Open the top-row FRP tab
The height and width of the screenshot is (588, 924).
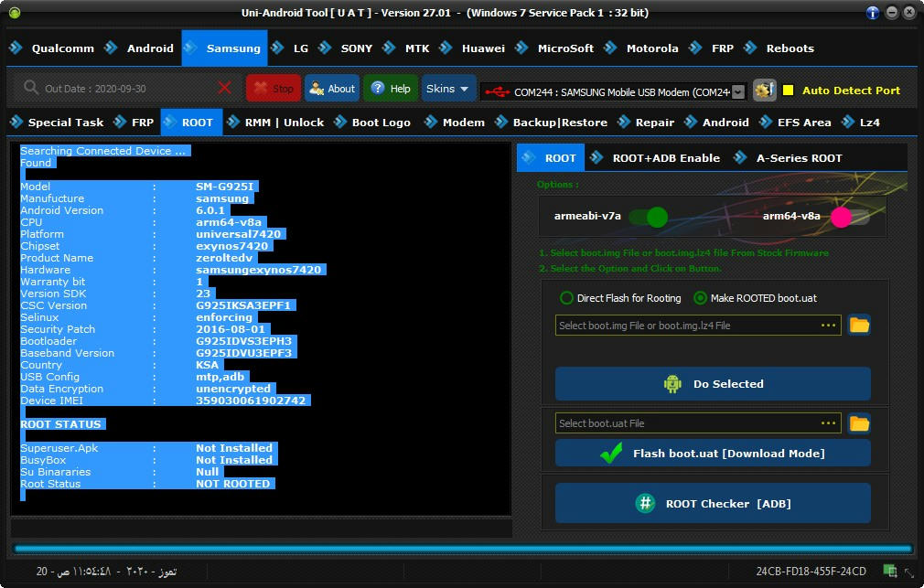point(711,48)
